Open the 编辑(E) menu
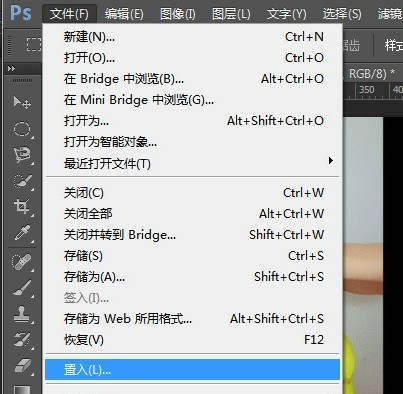Viewport: 403px width, 394px height. pyautogui.click(x=124, y=14)
